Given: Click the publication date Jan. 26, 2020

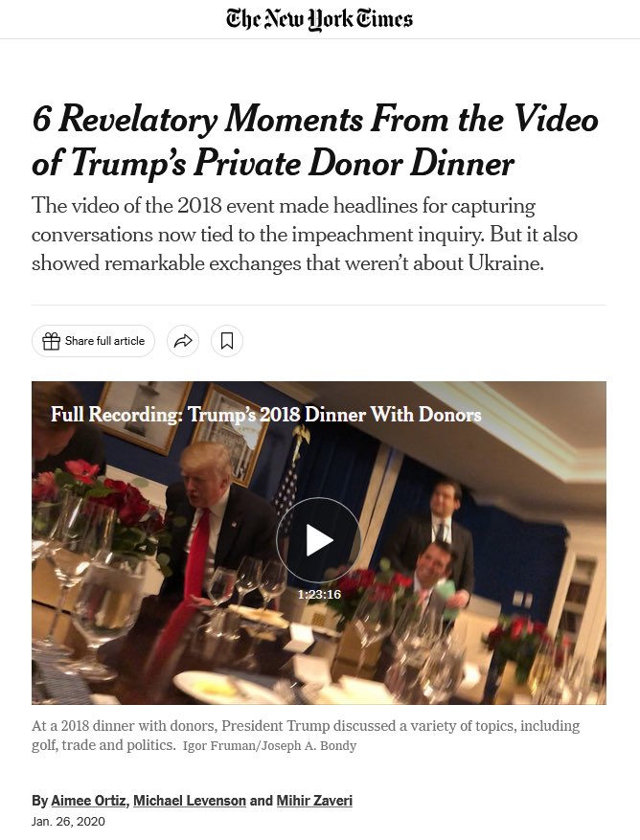Looking at the screenshot, I should pos(68,822).
